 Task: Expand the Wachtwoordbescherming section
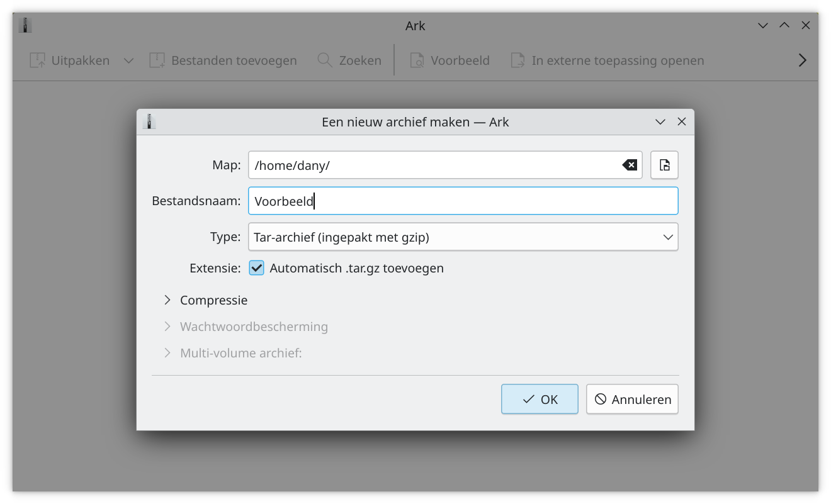coord(246,327)
